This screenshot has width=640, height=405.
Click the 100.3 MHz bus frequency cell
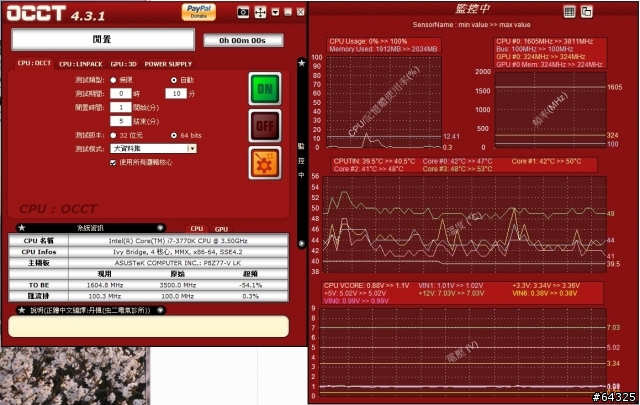coord(104,296)
